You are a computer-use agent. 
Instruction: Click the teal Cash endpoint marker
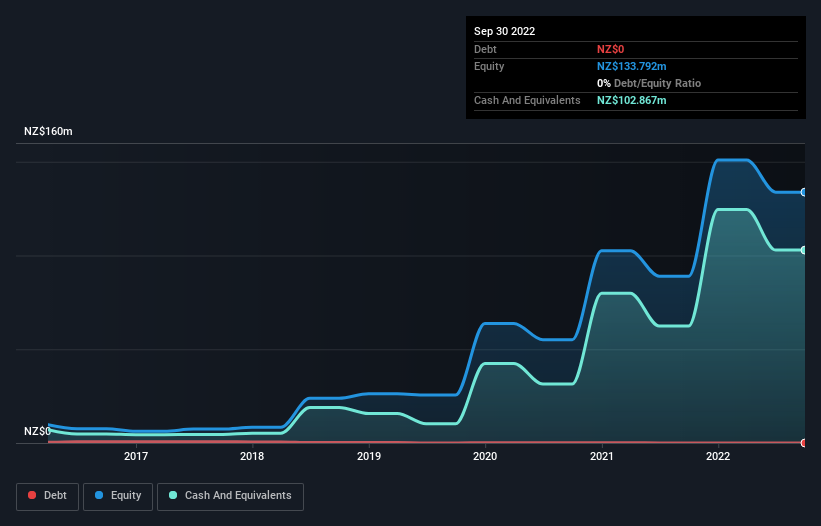(804, 250)
